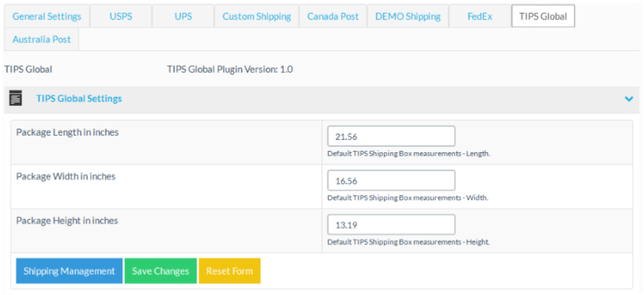Viewport: 644px width, 295px height.
Task: Open the Canada Post tab
Action: [x=333, y=17]
